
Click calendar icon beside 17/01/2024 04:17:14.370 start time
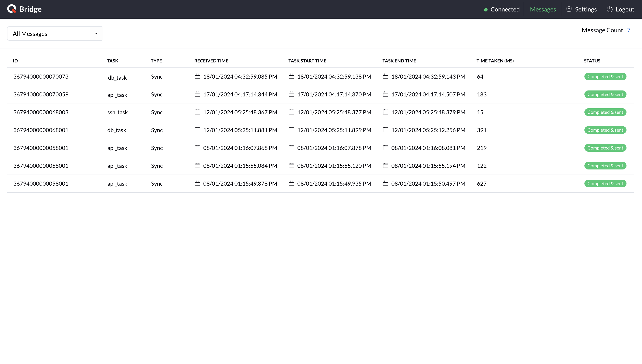[291, 94]
